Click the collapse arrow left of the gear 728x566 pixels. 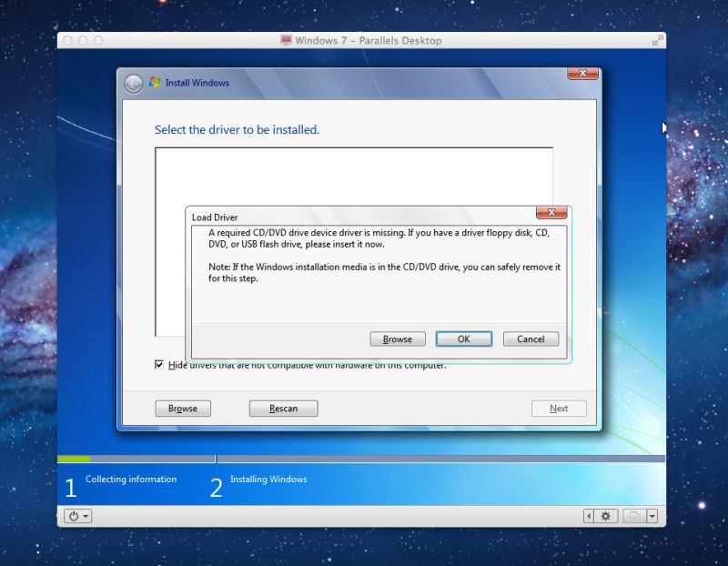[x=588, y=516]
